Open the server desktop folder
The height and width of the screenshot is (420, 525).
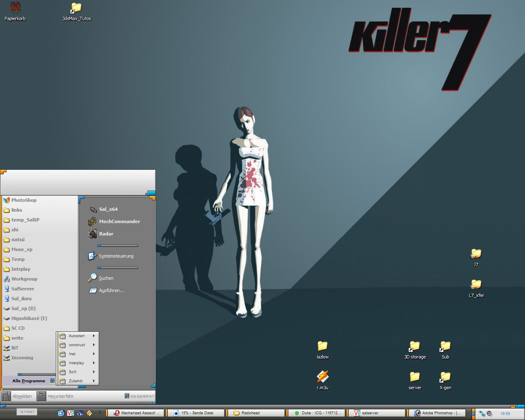tap(415, 380)
